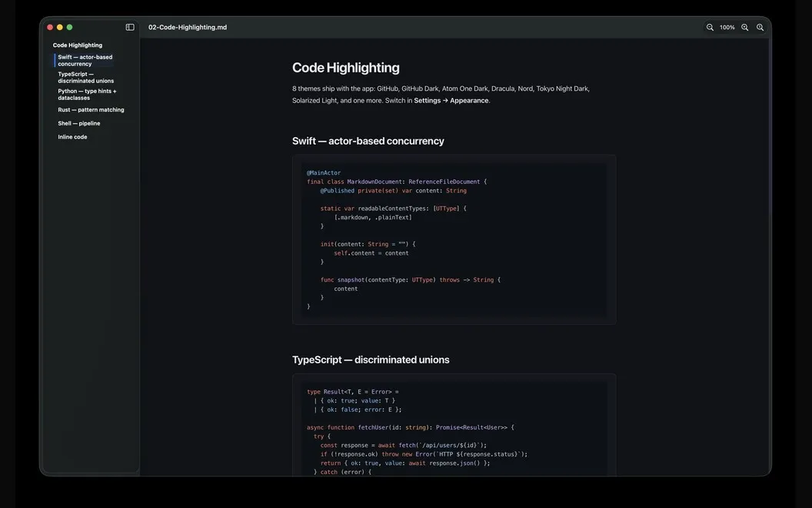The image size is (812, 508).
Task: Click the init(content: String = "") line
Action: 368,244
